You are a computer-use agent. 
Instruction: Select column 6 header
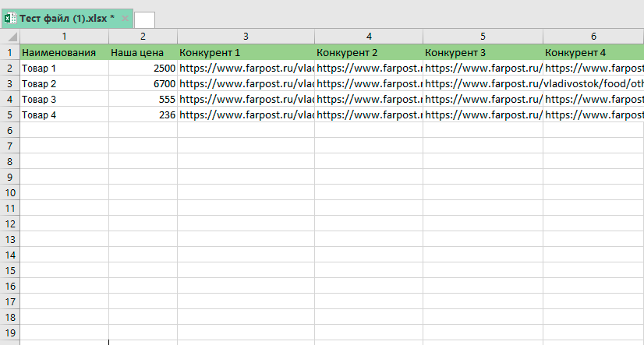click(593, 37)
